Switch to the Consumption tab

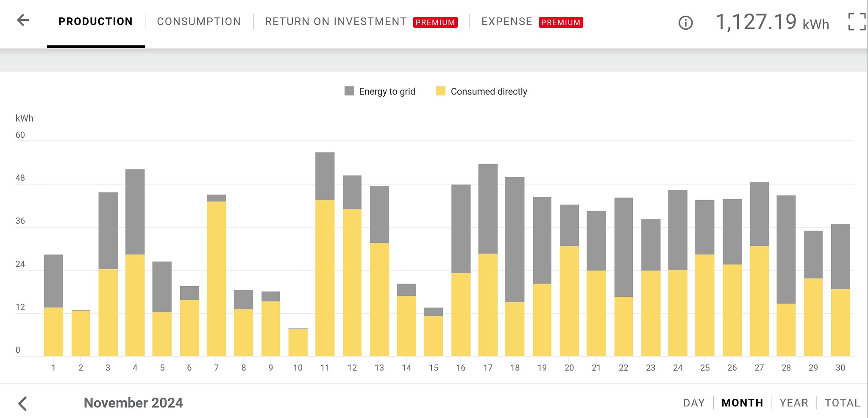point(199,22)
